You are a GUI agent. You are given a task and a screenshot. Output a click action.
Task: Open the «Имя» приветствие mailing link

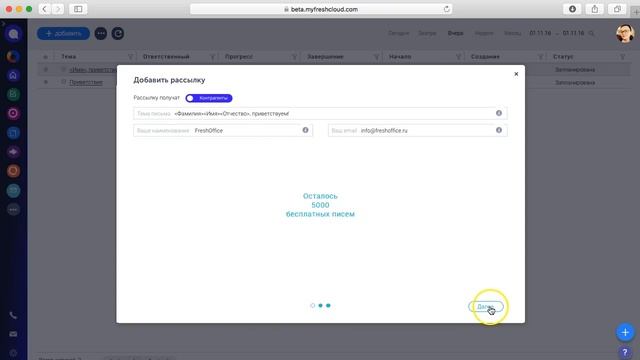[x=93, y=69]
